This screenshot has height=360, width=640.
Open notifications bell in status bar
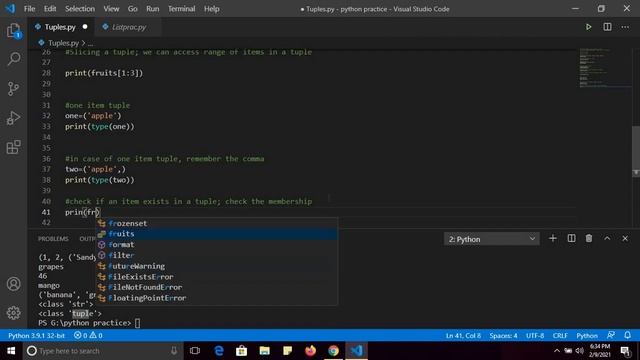627,336
